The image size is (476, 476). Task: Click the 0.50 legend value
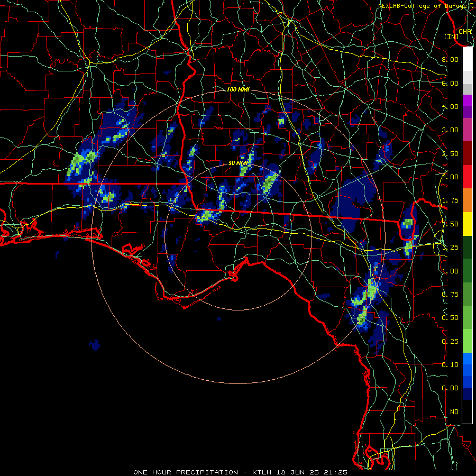click(x=450, y=317)
